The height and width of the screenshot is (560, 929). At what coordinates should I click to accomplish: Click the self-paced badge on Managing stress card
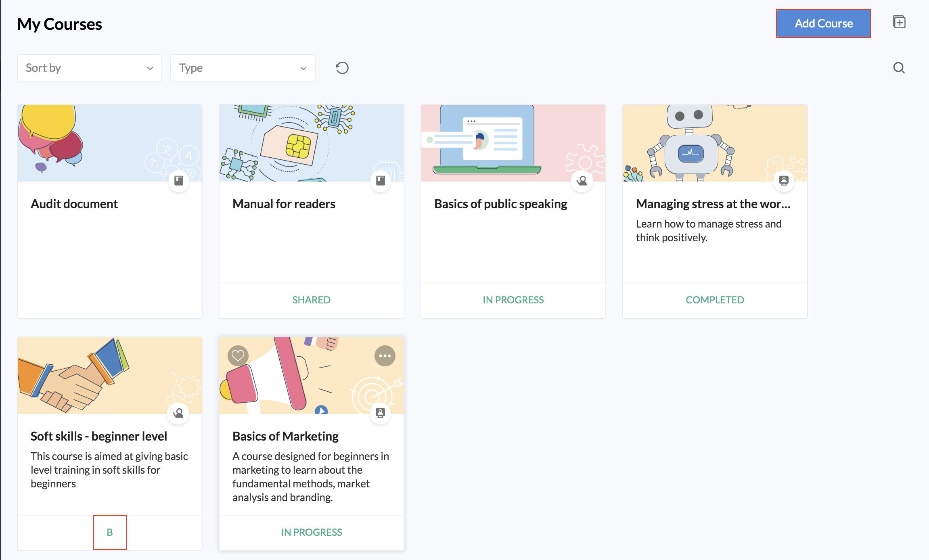[x=783, y=180]
